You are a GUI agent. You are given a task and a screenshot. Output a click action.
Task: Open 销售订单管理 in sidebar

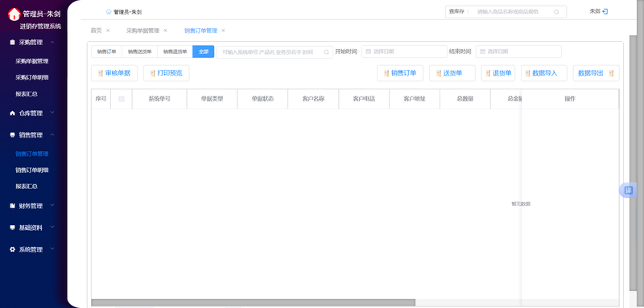(x=32, y=154)
